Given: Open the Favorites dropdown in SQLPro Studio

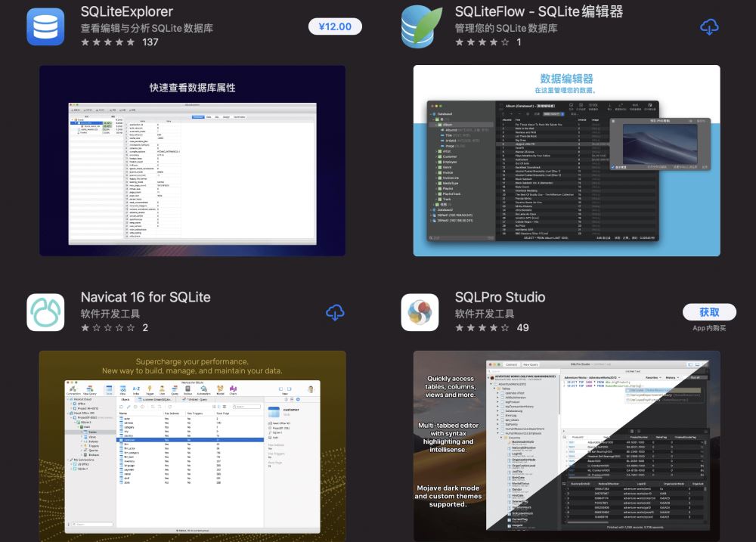Looking at the screenshot, I should coord(651,376).
